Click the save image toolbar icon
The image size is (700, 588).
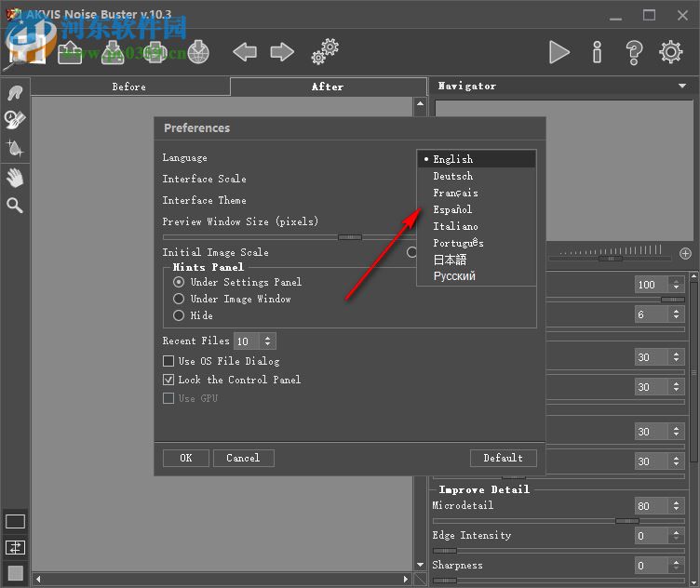coord(113,53)
